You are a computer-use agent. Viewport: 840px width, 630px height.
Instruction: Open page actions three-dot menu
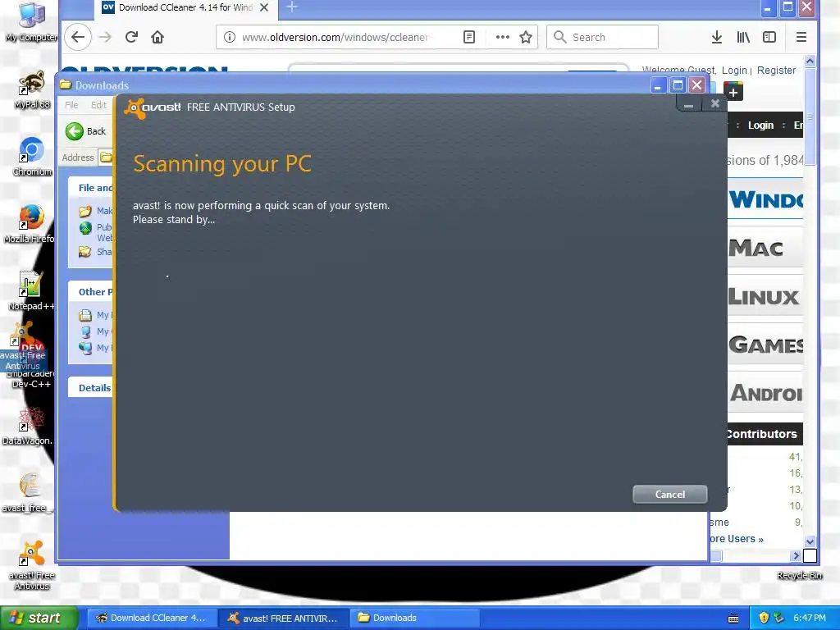tap(503, 37)
